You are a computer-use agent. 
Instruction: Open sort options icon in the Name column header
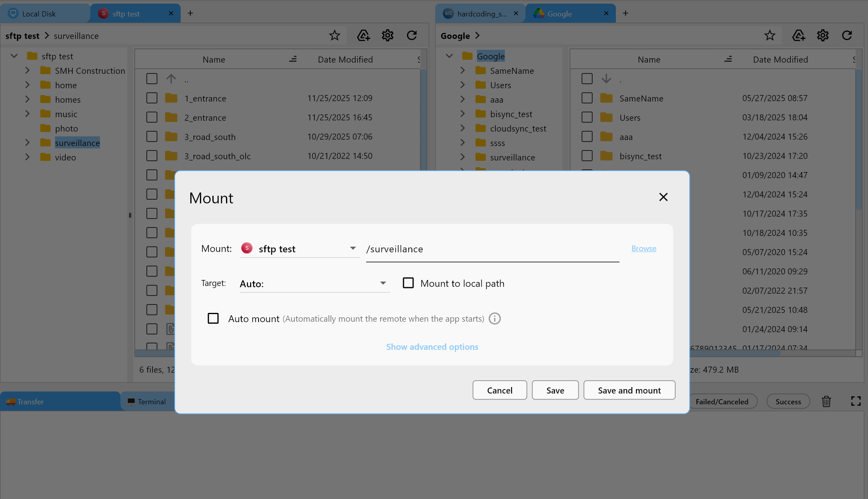[x=293, y=59]
